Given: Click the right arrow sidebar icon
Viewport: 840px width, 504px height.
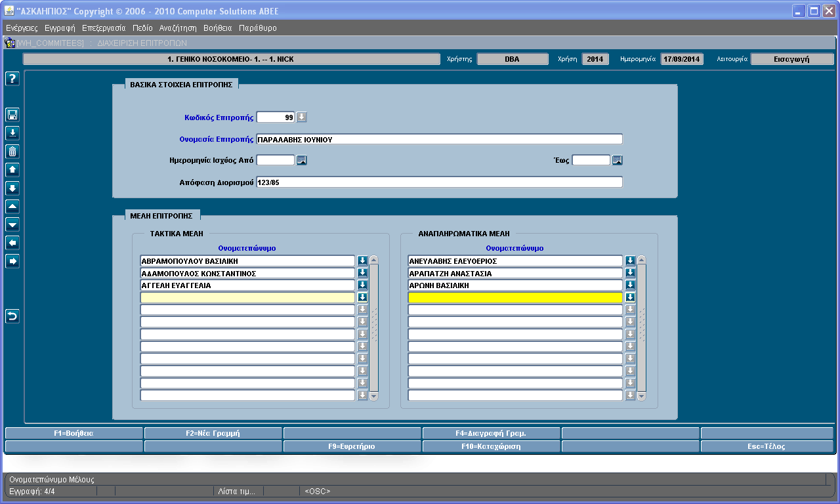Looking at the screenshot, I should click(x=12, y=262).
